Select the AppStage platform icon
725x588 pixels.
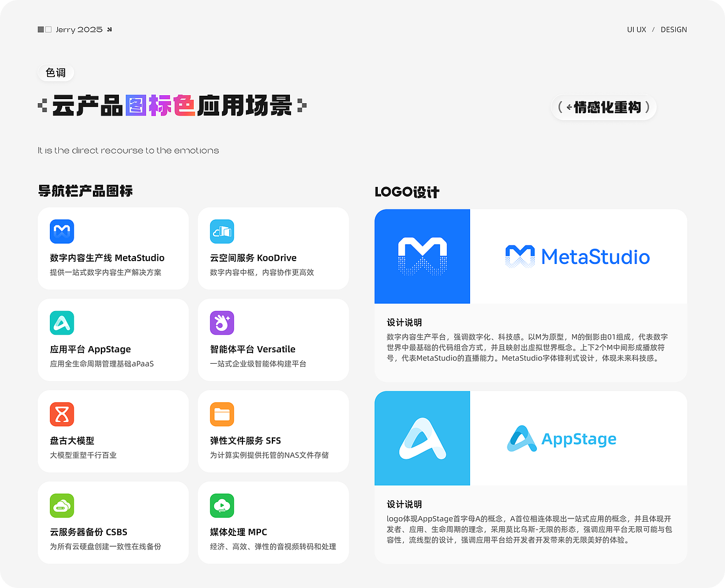[62, 323]
